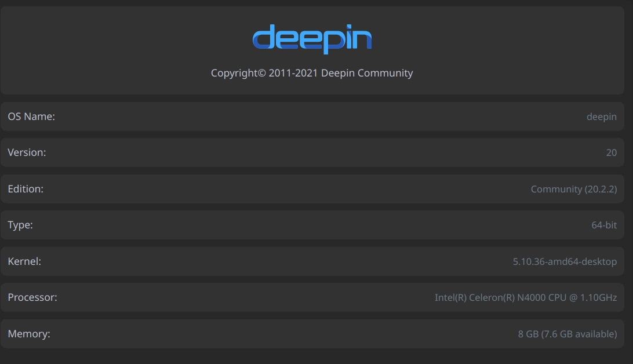Click the Memory label
This screenshot has width=633, height=364.
[x=29, y=334]
